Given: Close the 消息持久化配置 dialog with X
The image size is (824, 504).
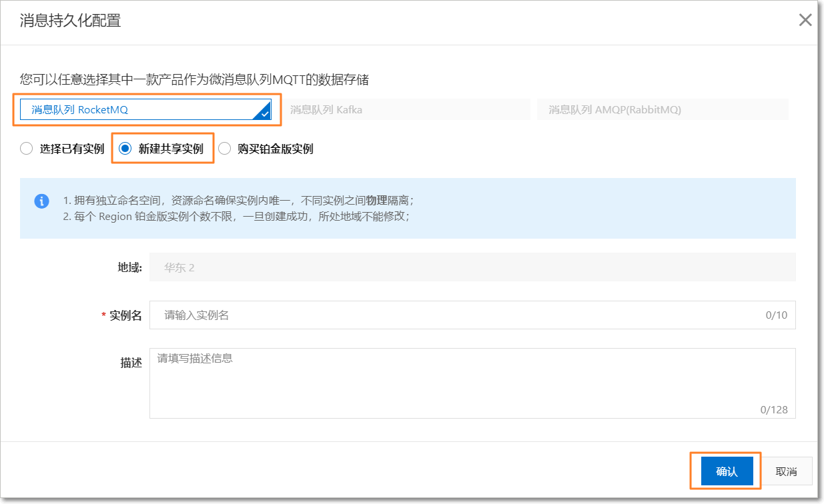Looking at the screenshot, I should 805,20.
